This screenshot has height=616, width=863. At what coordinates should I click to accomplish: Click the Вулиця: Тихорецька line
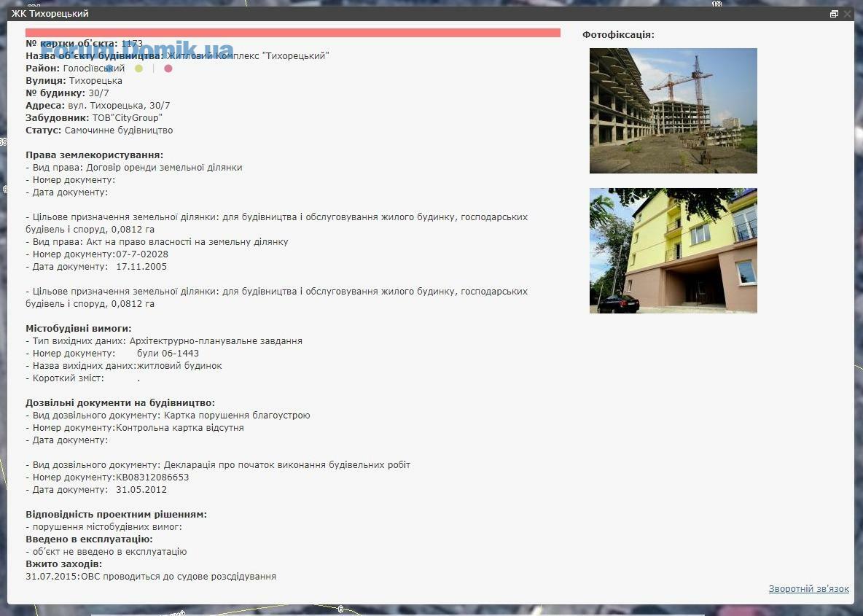tap(74, 80)
